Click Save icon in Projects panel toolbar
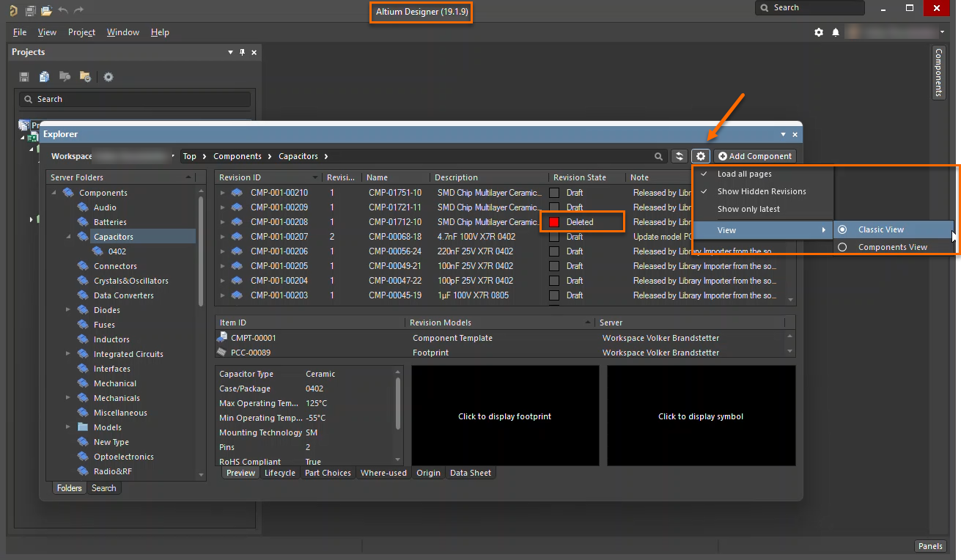This screenshot has height=560, width=961. click(24, 76)
